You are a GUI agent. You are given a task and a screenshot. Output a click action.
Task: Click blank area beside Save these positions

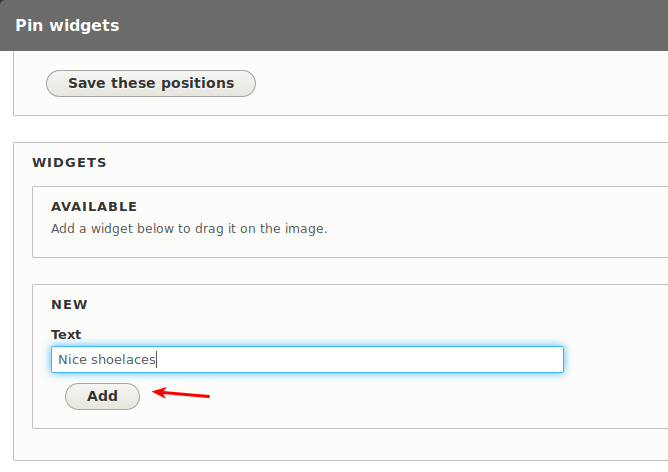tap(426, 83)
